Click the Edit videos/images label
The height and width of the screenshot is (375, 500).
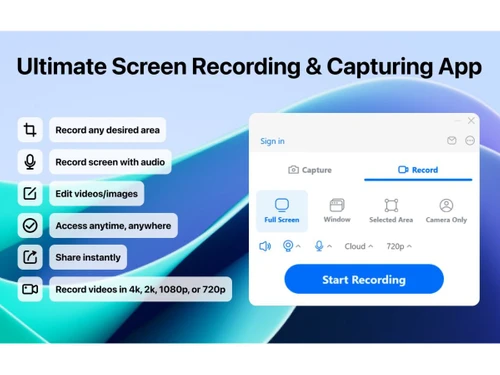(96, 193)
